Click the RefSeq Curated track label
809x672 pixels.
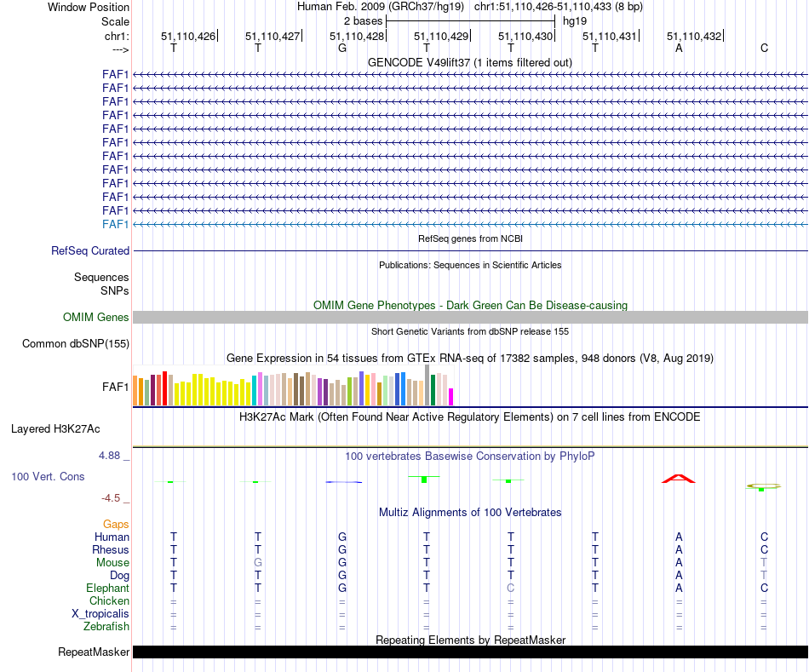click(89, 251)
